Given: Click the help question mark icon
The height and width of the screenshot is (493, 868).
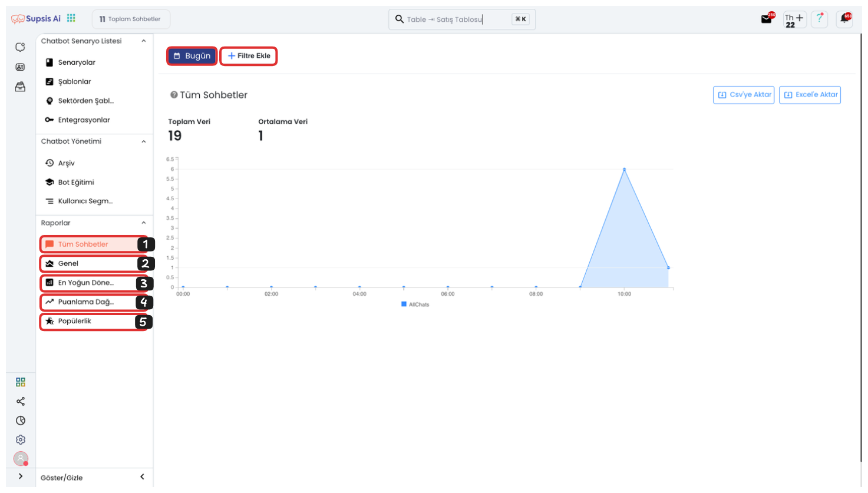Looking at the screenshot, I should pyautogui.click(x=820, y=19).
